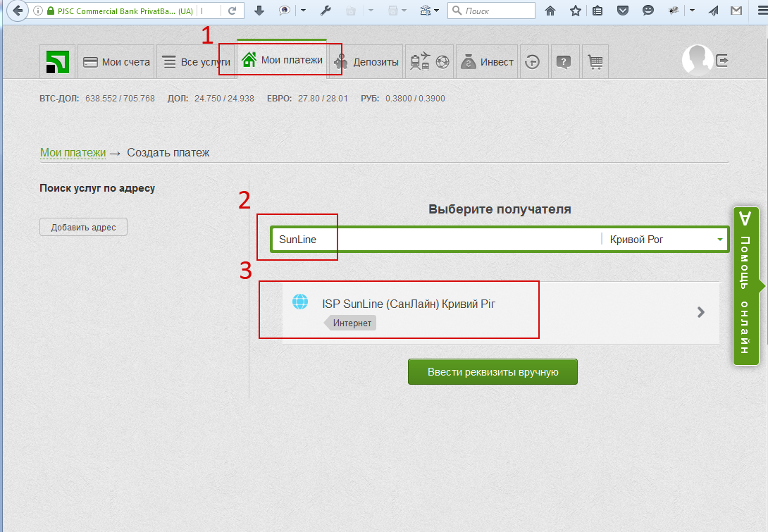Click the soccer ball icon in navigation
Screen dimensions: 768x532
click(442, 62)
